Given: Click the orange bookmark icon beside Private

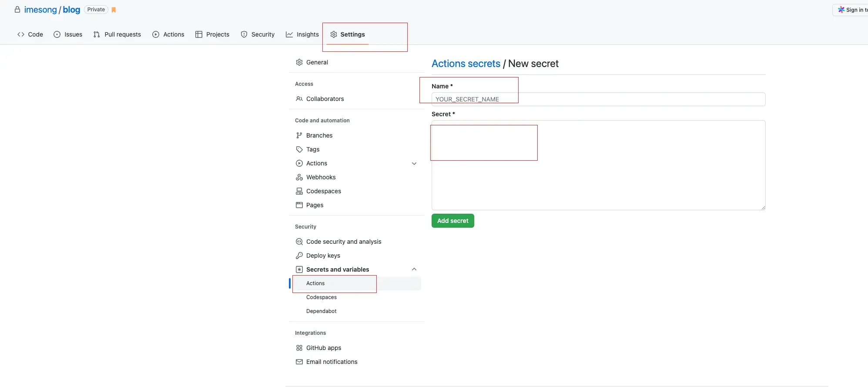Looking at the screenshot, I should coord(114,10).
